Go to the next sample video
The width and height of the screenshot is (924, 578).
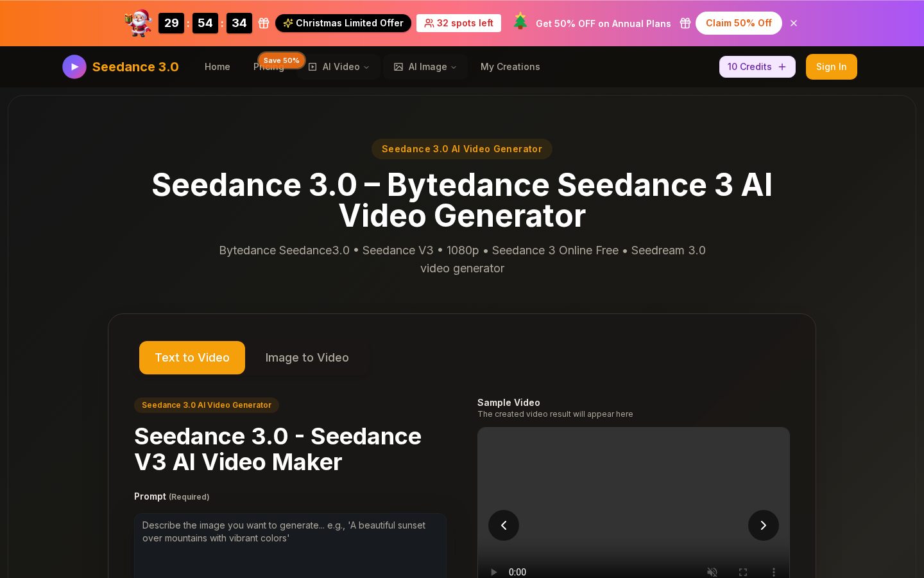click(764, 525)
